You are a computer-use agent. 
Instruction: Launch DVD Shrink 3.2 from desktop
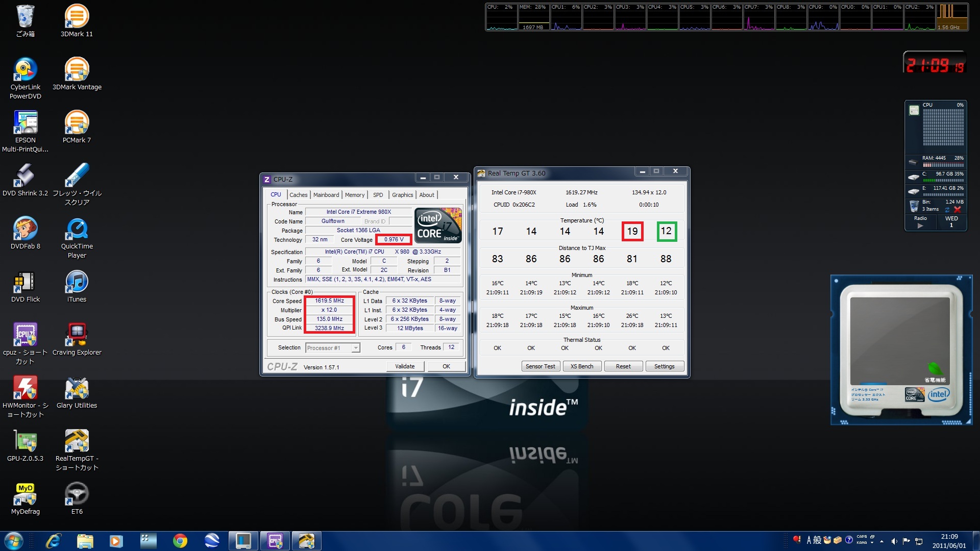(26, 180)
